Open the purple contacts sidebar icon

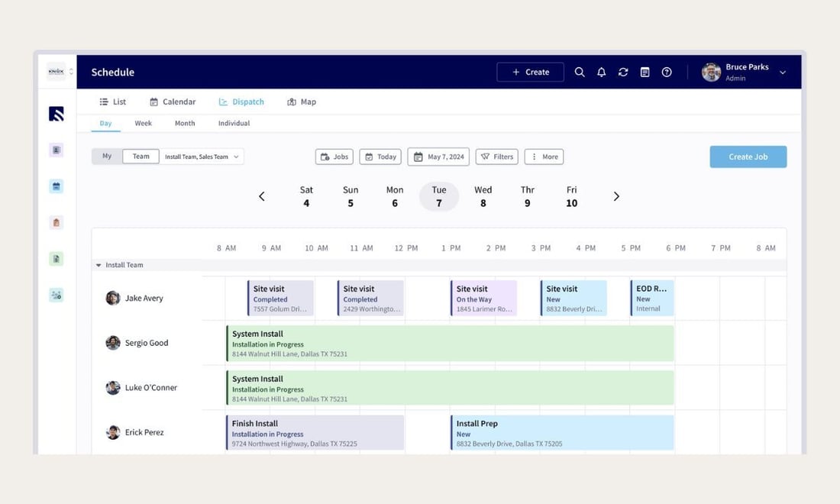coord(57,150)
